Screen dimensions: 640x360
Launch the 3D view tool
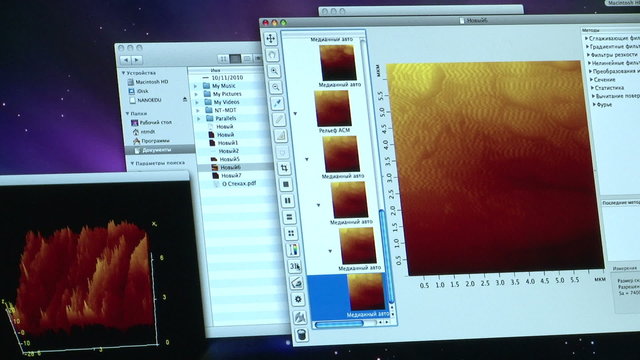[x=295, y=266]
